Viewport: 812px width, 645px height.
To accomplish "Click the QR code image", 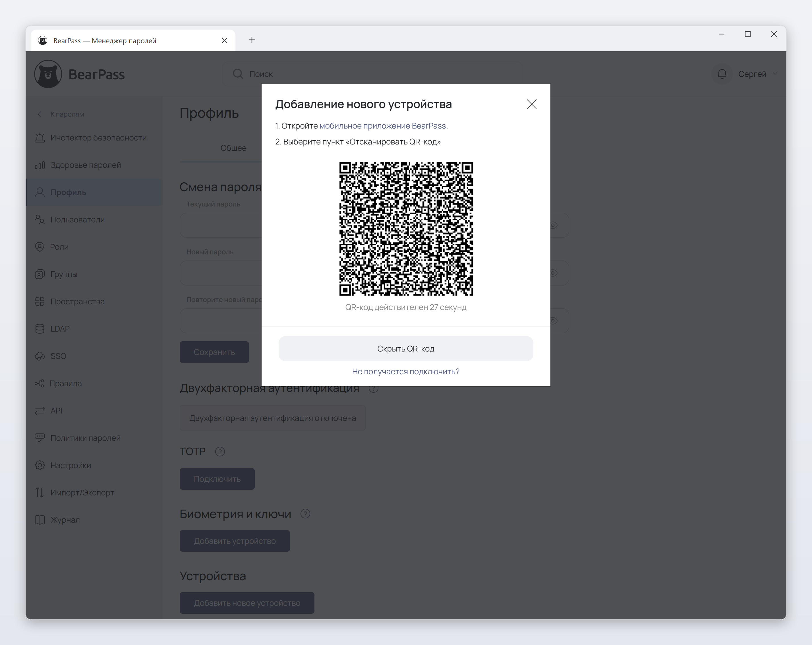I will click(406, 229).
